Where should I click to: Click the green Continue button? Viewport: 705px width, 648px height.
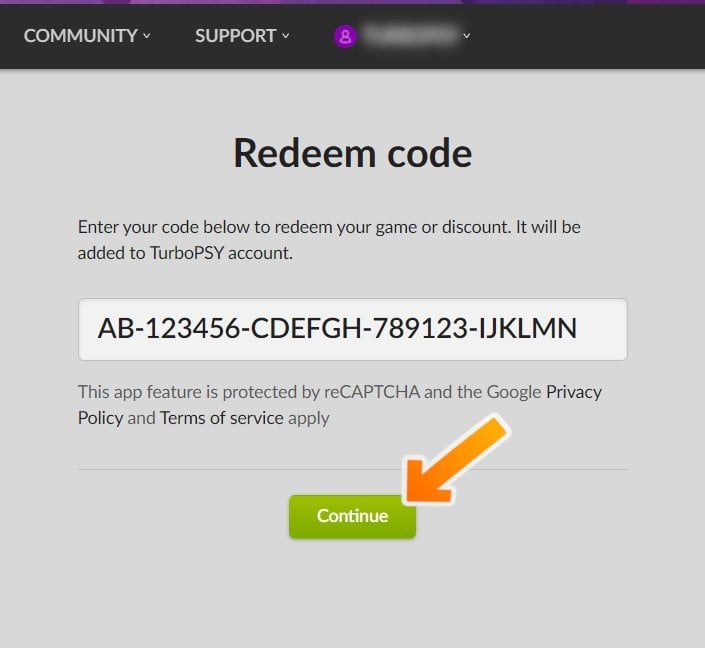pos(352,516)
